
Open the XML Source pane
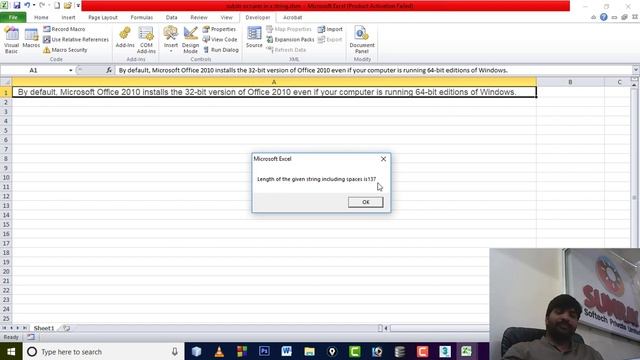[x=254, y=38]
